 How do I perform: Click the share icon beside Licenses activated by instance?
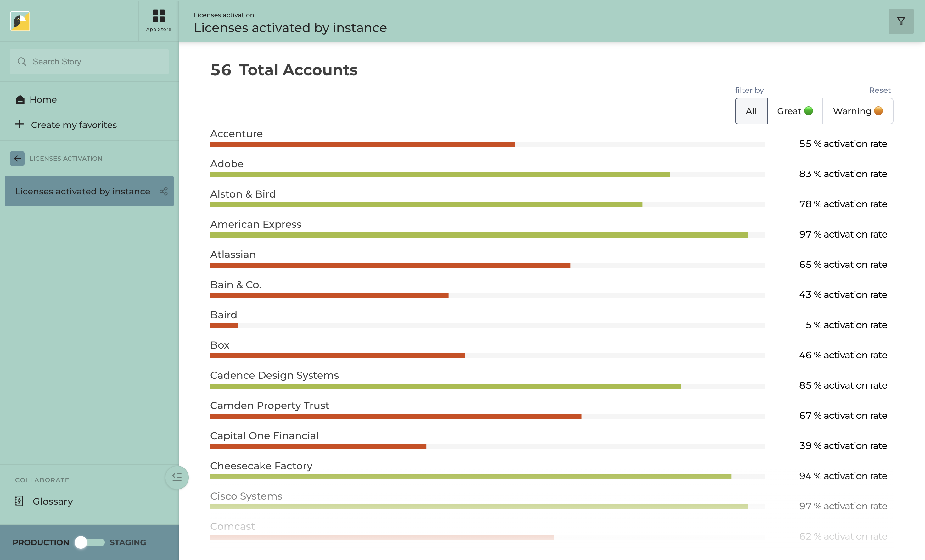coord(164,191)
